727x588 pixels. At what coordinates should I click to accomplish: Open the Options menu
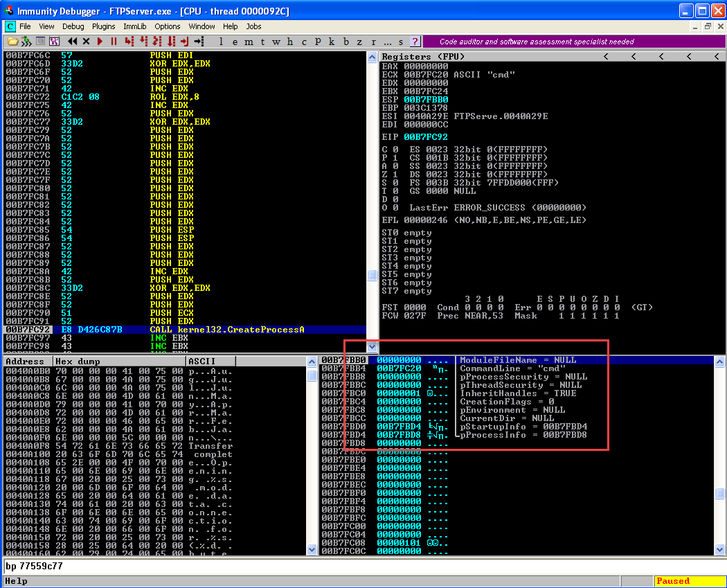pyautogui.click(x=168, y=26)
